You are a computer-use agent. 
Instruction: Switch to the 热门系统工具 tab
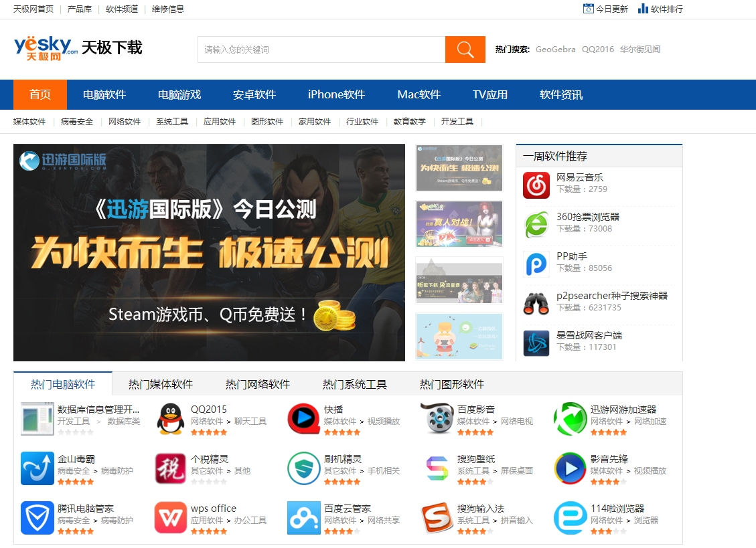pos(354,384)
